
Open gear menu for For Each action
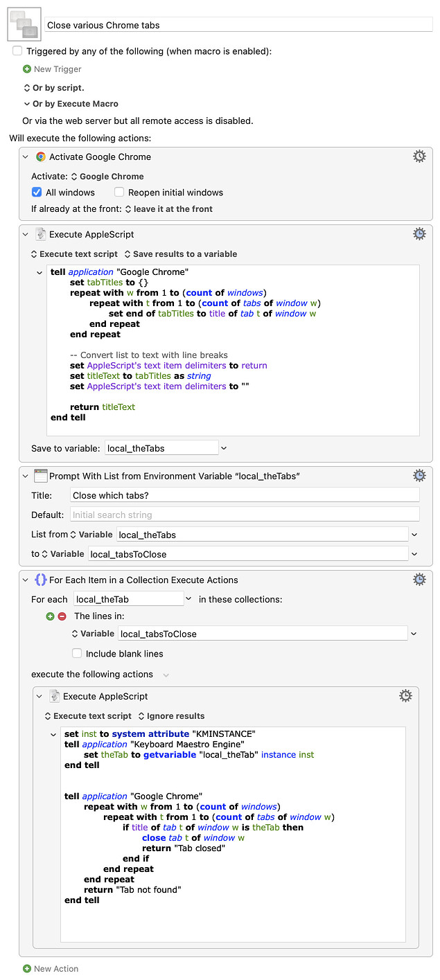[x=419, y=580]
